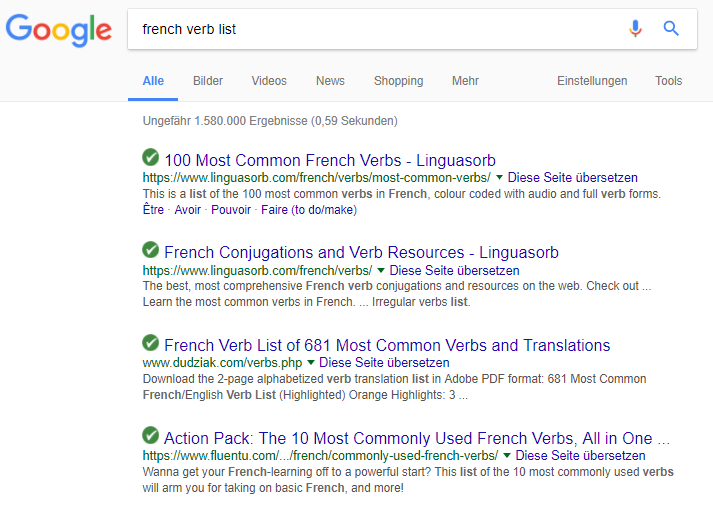Switch to the Bilder tab

click(208, 81)
